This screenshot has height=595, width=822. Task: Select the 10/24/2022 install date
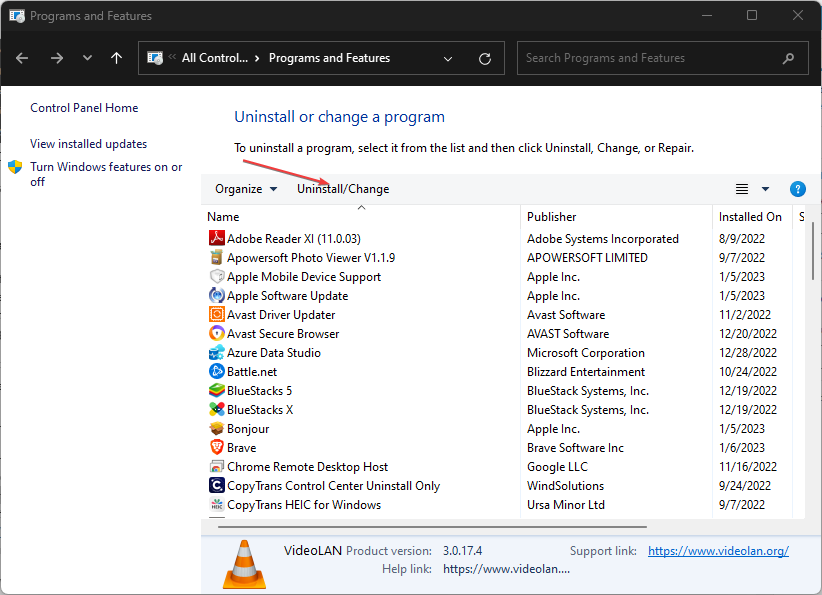pos(748,372)
